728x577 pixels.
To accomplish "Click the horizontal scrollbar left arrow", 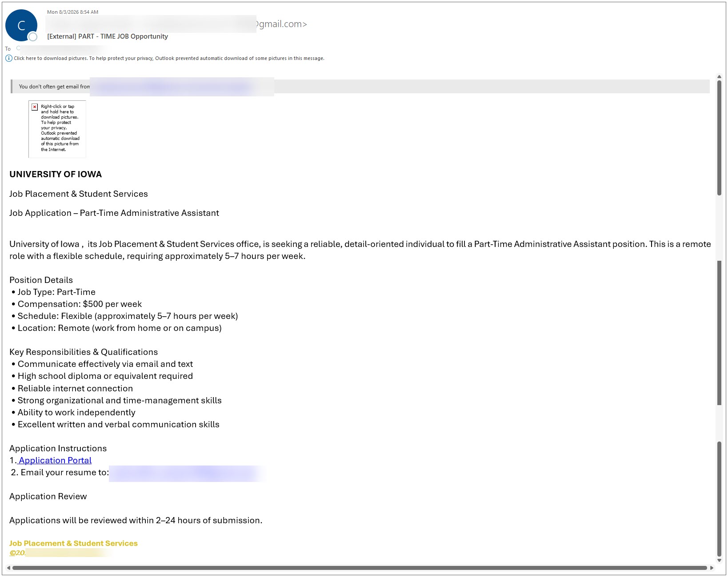I will point(9,568).
